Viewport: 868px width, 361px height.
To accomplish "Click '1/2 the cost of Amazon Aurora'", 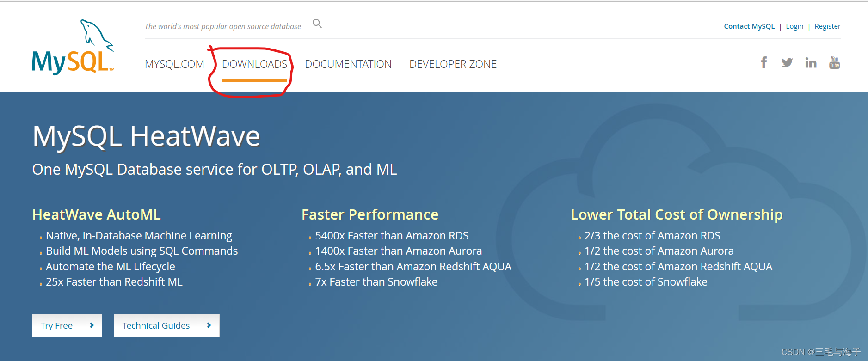I will [x=659, y=251].
